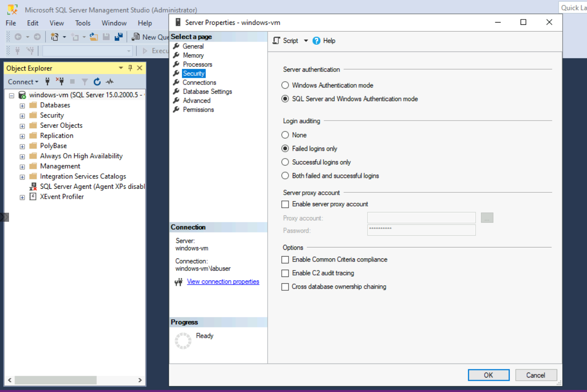587x392 pixels.
Task: Click the windows-vm server icon in tree
Action: click(x=22, y=95)
